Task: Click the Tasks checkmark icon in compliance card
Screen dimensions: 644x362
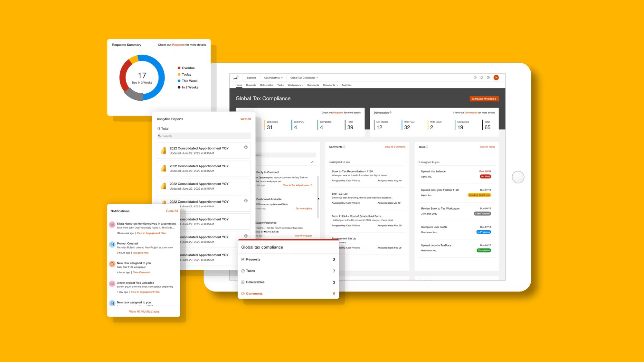Action: pos(243,271)
